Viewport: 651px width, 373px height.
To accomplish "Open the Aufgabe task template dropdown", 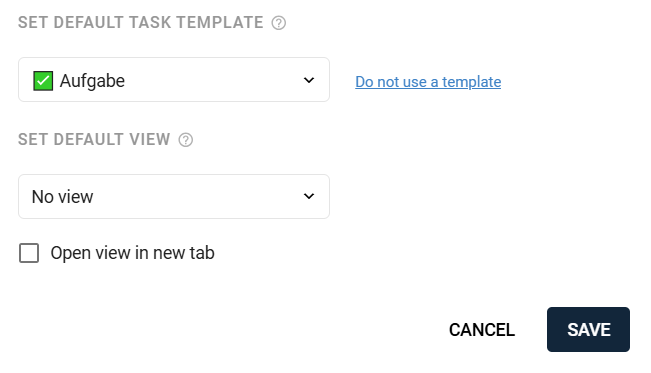I will 174,80.
